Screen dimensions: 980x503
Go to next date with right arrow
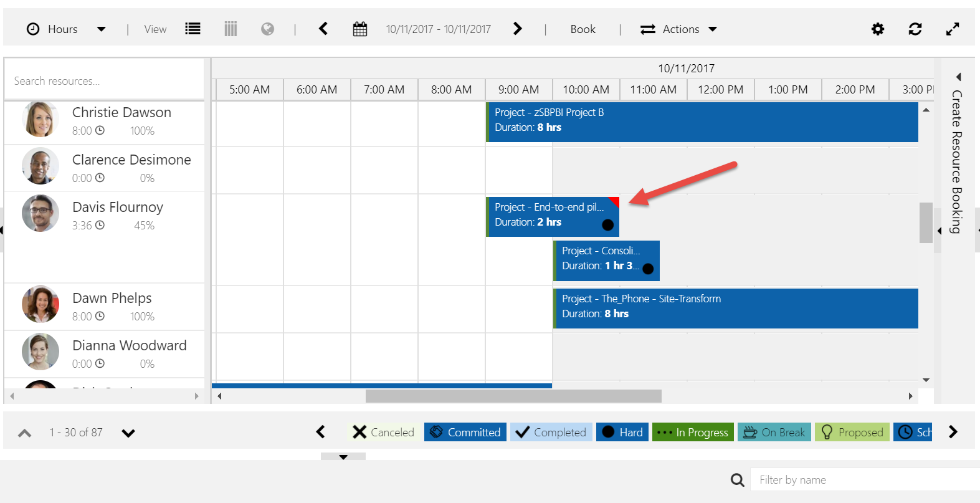[x=517, y=29]
